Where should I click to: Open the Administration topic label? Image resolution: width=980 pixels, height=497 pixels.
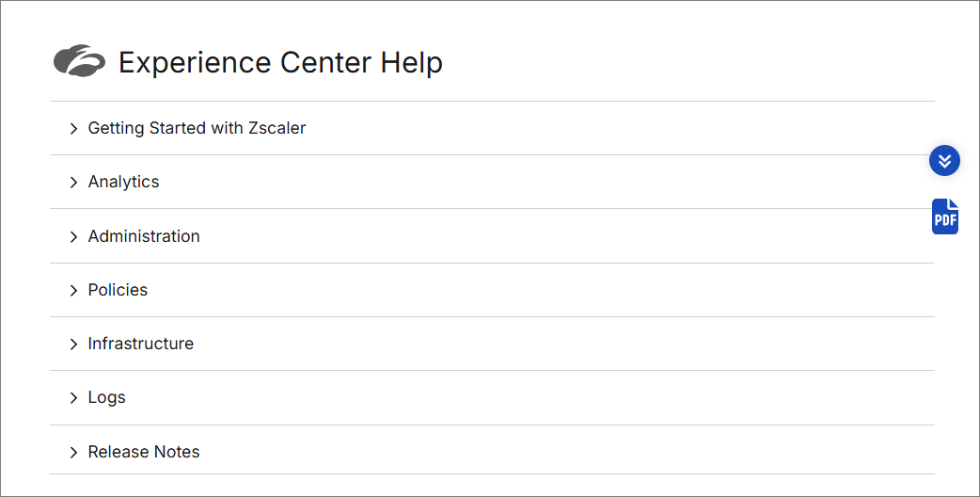[x=144, y=236]
